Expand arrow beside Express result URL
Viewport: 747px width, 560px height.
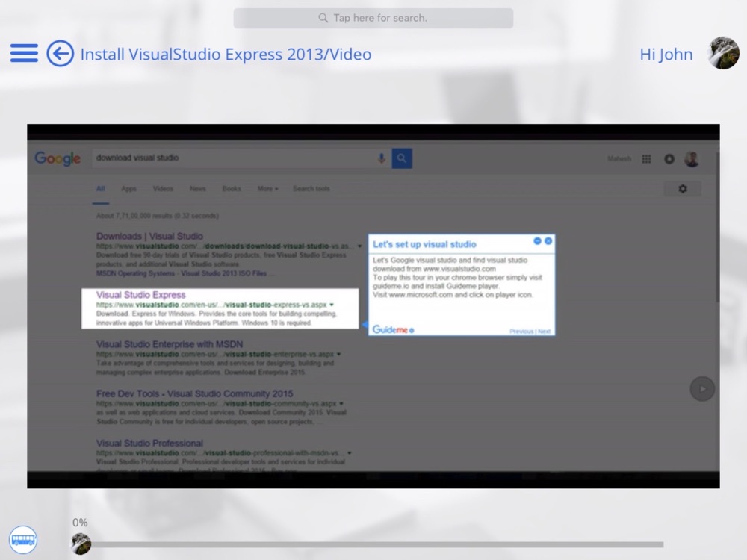[332, 305]
